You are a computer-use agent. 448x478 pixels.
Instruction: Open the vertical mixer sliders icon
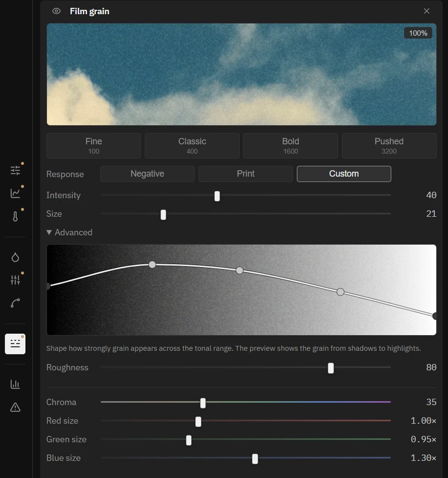coord(15,280)
